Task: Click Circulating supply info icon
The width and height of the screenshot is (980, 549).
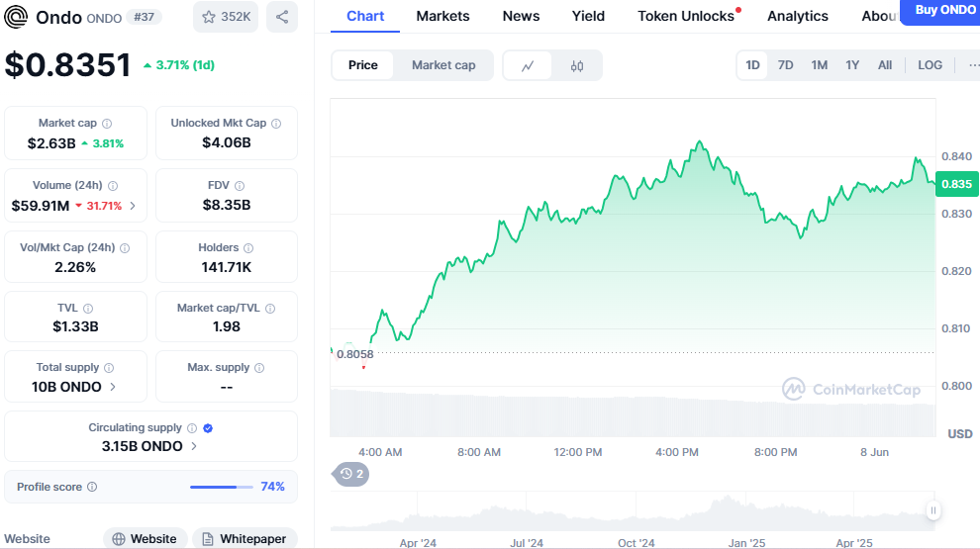Action: tap(192, 428)
